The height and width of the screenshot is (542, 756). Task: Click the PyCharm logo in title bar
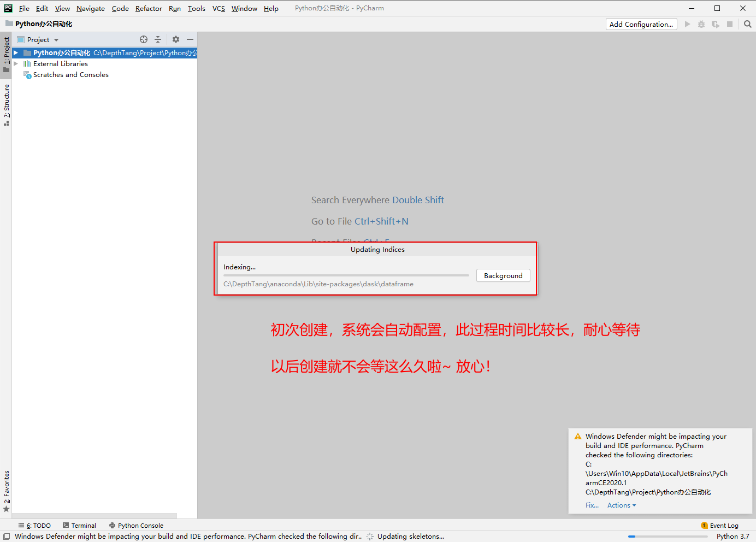tap(8, 8)
